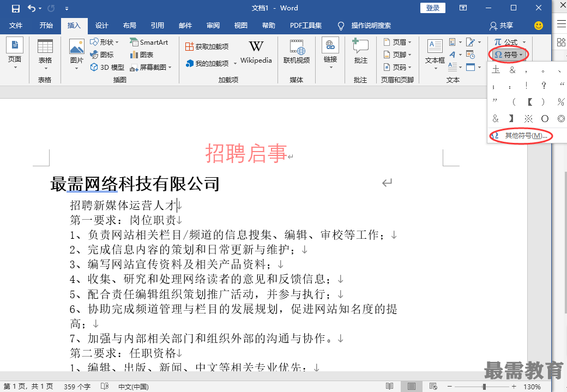
Task: Click the 359 个字 word count
Action: (77, 387)
